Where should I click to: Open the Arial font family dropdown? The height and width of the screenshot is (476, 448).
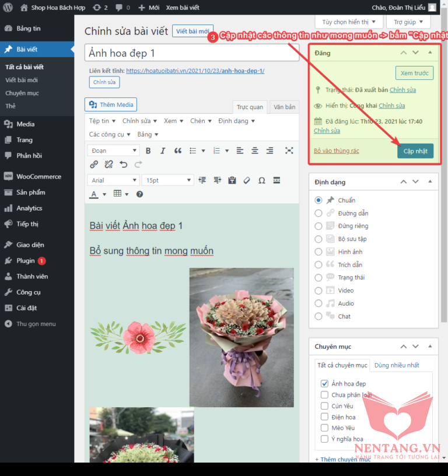[x=113, y=180]
